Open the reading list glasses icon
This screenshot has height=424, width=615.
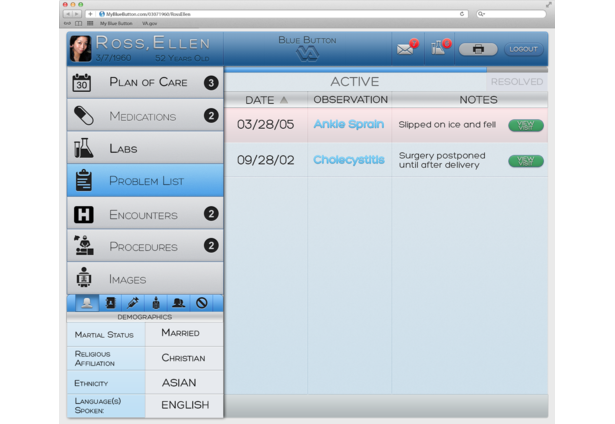click(67, 24)
